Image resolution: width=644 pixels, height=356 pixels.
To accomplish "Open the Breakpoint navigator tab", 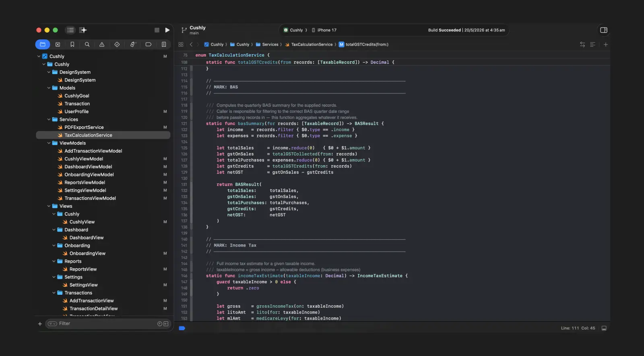I will point(149,44).
